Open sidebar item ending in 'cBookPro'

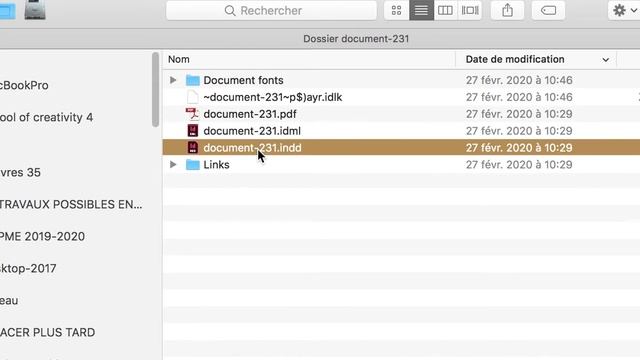24,85
